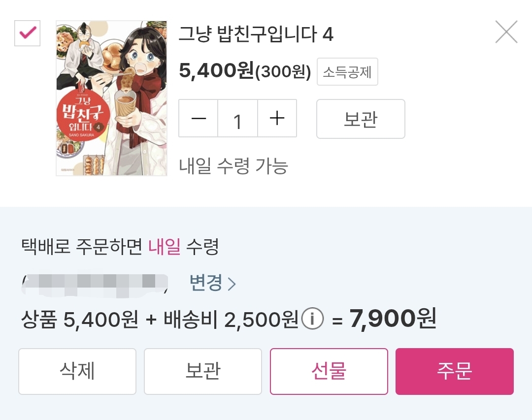Click the bottom 보관 button
This screenshot has width=532, height=420.
coord(203,371)
